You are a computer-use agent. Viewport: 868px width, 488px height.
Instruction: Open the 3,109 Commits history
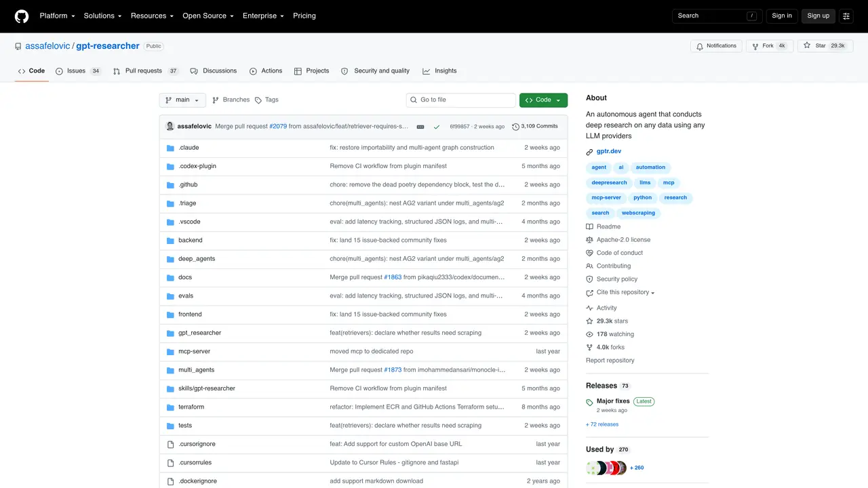(x=535, y=127)
